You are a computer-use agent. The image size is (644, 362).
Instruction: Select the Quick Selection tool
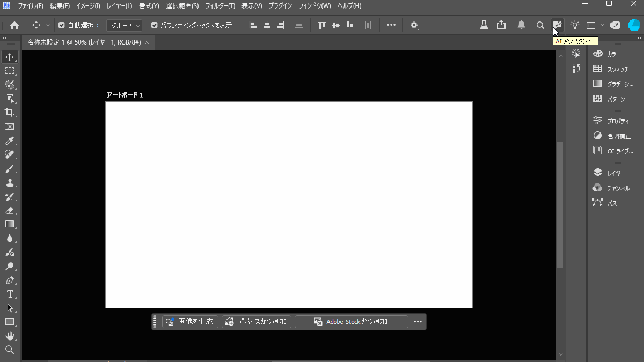pyautogui.click(x=10, y=85)
